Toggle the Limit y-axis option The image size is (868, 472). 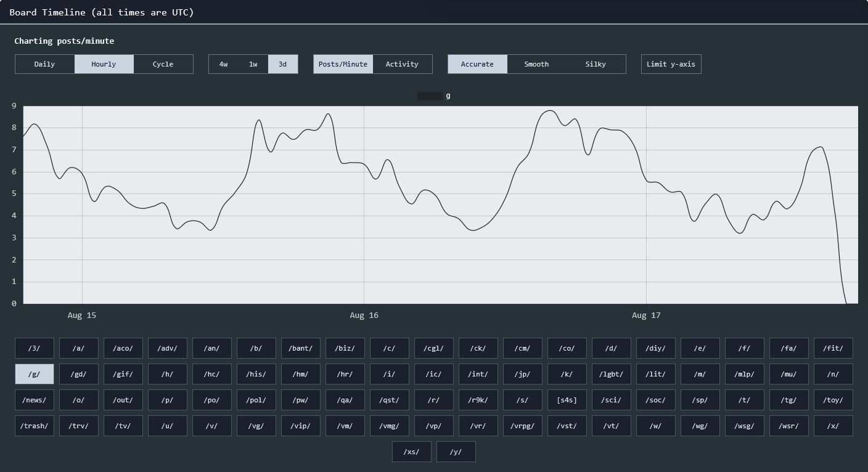coord(671,64)
